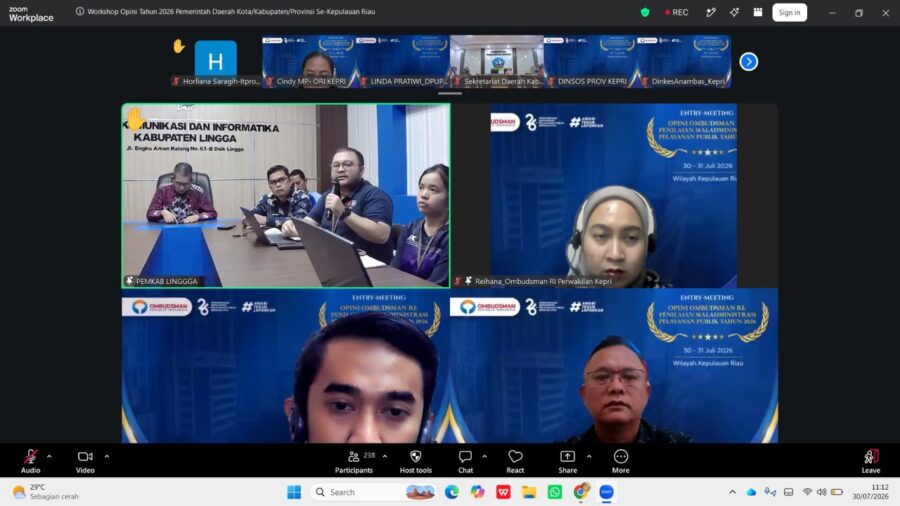Open the Chat panel
Image resolution: width=900 pixels, height=506 pixels.
pos(465,461)
